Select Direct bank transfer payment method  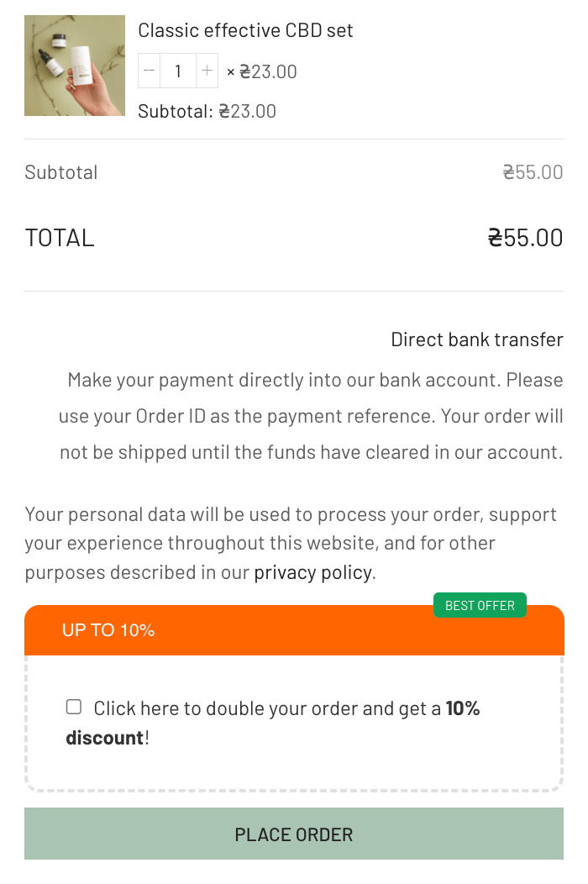(x=476, y=339)
